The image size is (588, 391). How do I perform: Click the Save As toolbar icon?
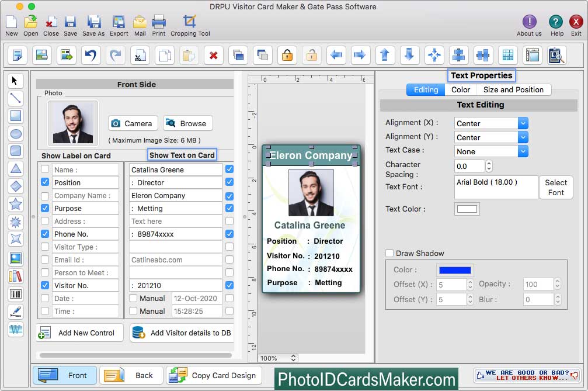point(94,22)
